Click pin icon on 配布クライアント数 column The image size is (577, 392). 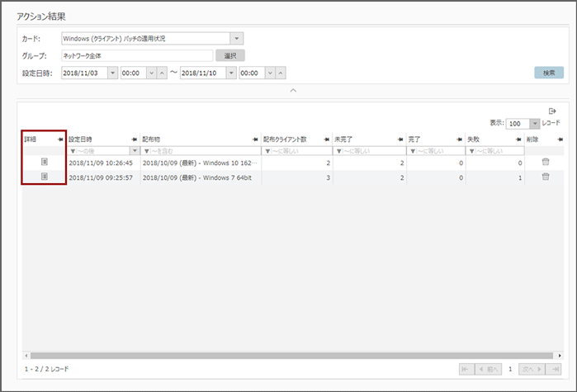(327, 139)
